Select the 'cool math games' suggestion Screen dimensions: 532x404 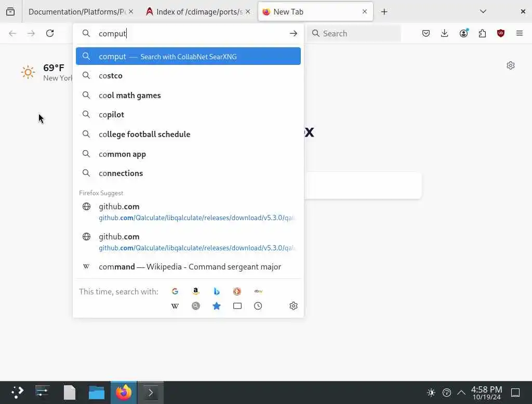click(188, 96)
